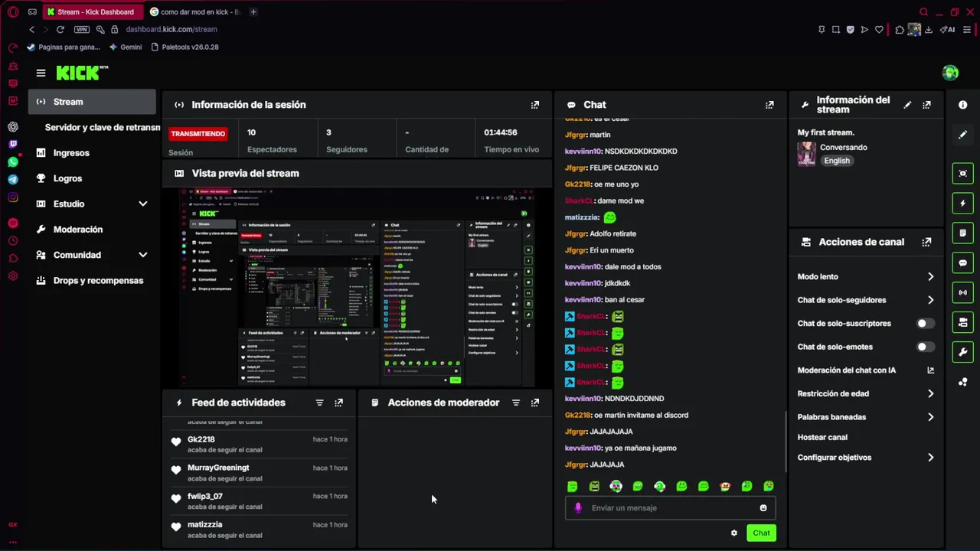Click the pencil icon in right rail
This screenshot has height=551, width=980.
click(962, 135)
